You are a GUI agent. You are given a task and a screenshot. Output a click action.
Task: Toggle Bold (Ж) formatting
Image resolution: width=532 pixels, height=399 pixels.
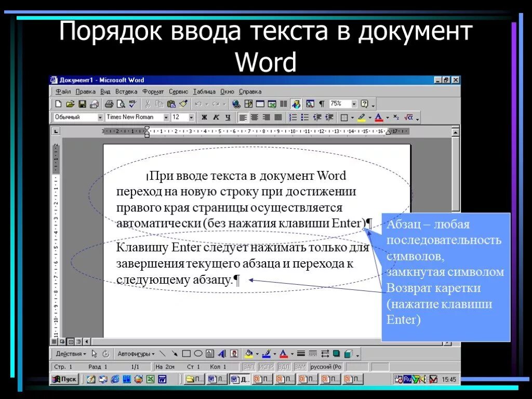pos(204,117)
